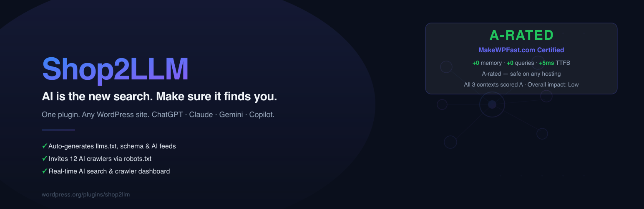Click the checkmark beside Invites 12 AI crawlers
The height and width of the screenshot is (209, 644).
coord(44,159)
